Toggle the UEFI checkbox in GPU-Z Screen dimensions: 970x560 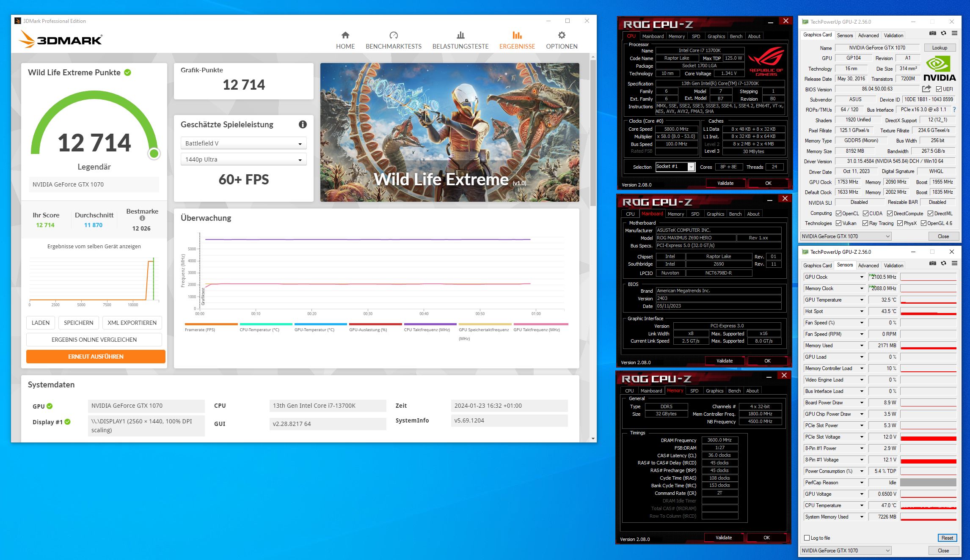coord(939,89)
